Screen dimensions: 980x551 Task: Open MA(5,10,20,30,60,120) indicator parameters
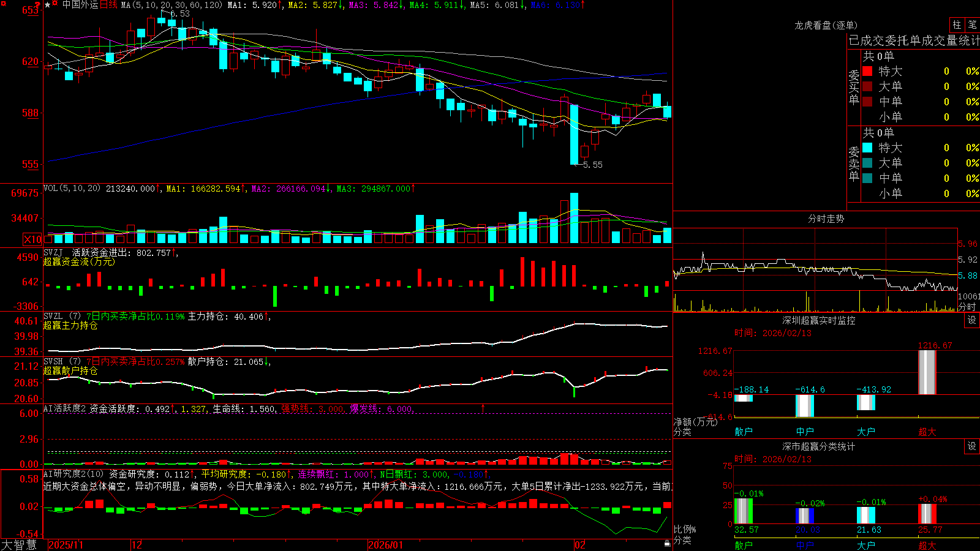172,5
